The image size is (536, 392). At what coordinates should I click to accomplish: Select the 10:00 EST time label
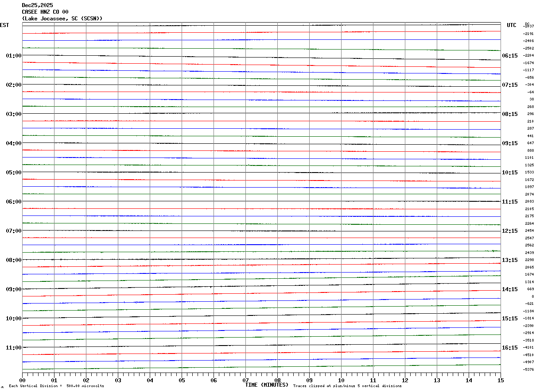14,318
